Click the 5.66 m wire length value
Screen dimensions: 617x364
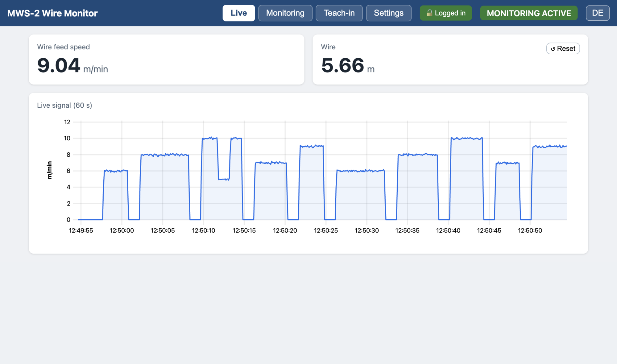coord(348,65)
